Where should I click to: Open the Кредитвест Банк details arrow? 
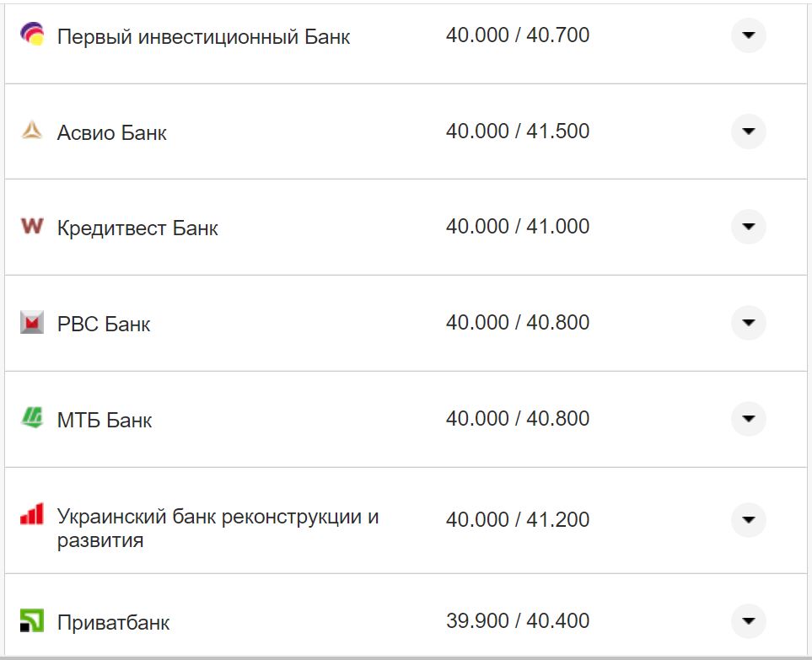748,227
